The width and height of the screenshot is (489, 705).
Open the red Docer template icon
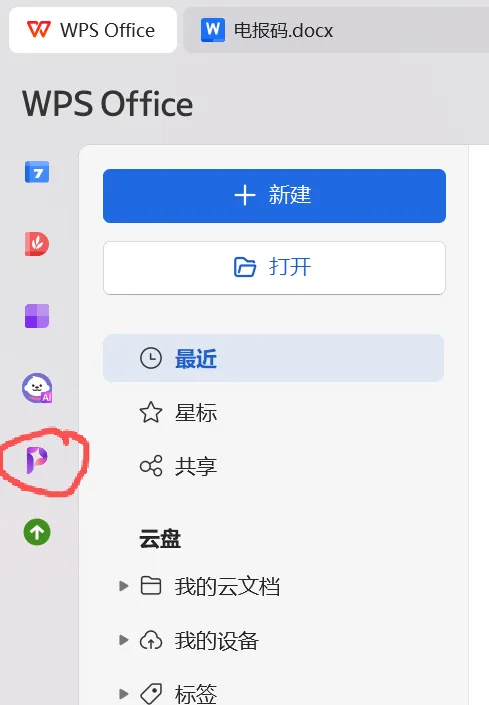(x=37, y=244)
